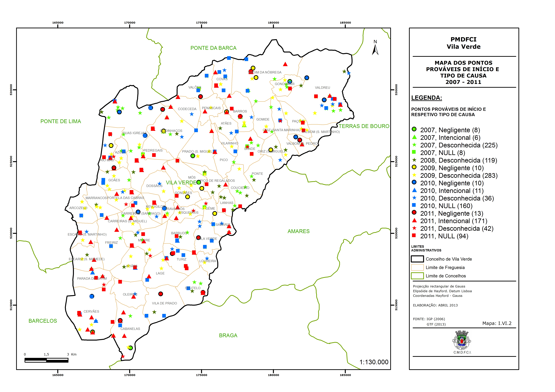Select the C.M.D.F.C.I. caption

462,352
